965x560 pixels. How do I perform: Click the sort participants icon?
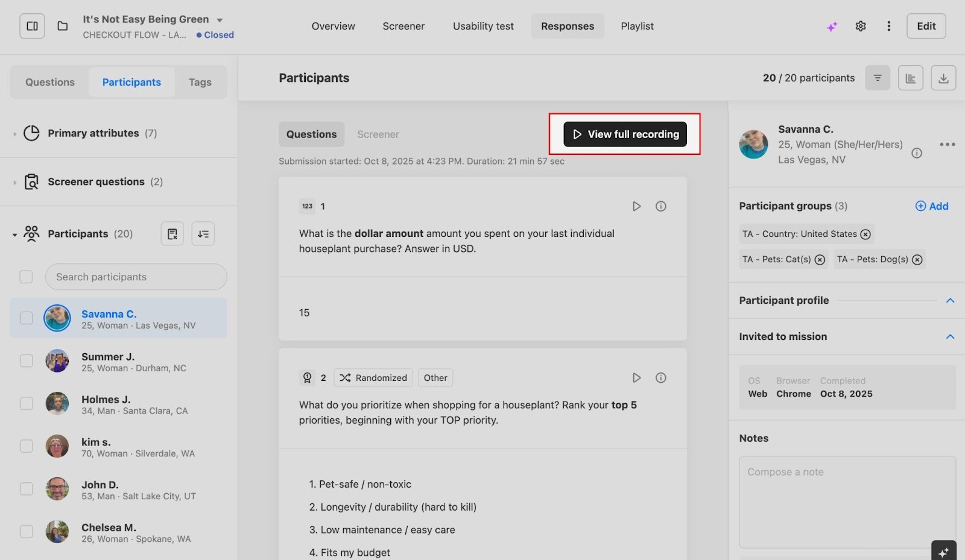click(203, 234)
